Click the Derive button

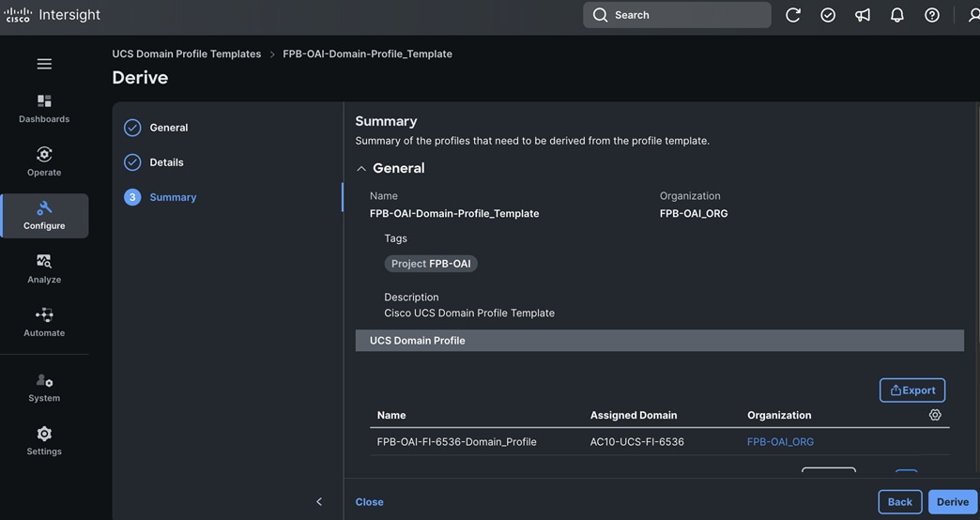[953, 502]
